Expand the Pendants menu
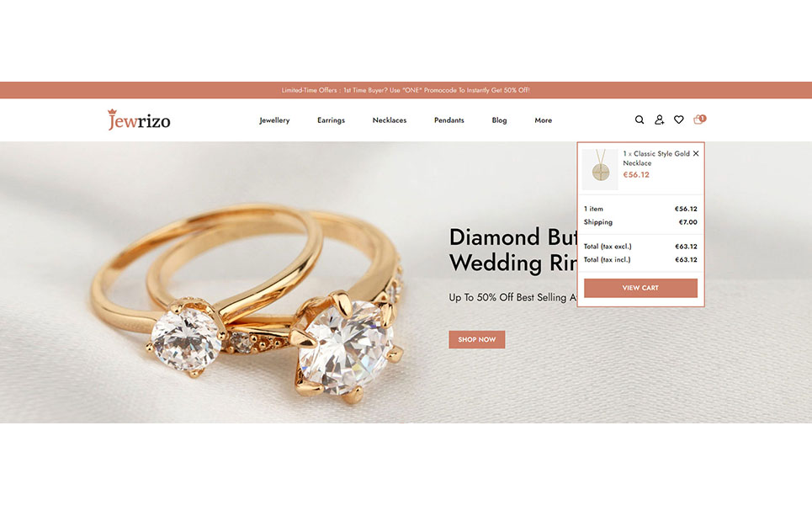This screenshot has width=812, height=505. coord(449,120)
